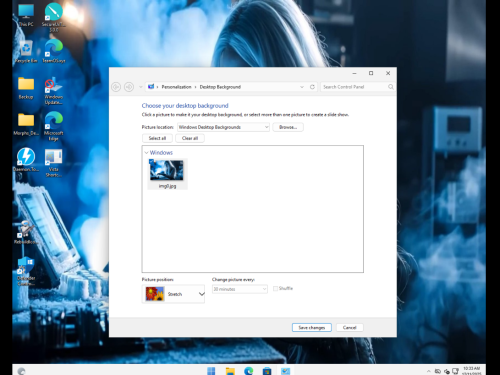The image size is (500, 375).
Task: Click the network icon in the system tray
Action: point(455,371)
